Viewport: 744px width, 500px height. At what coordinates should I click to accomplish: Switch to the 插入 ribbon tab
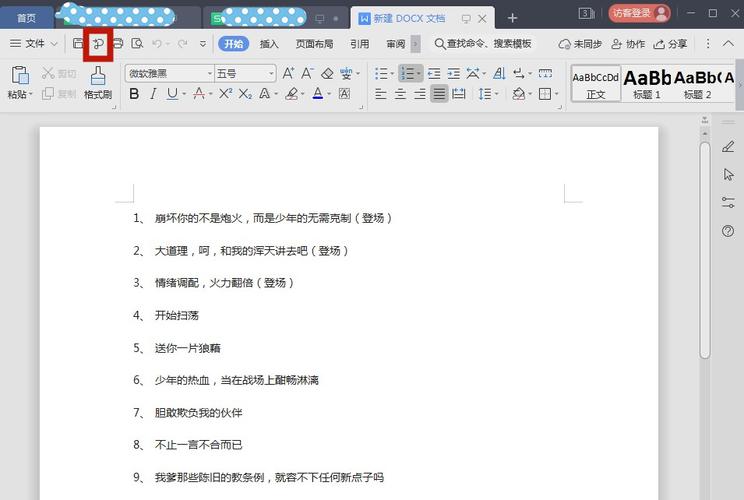269,44
